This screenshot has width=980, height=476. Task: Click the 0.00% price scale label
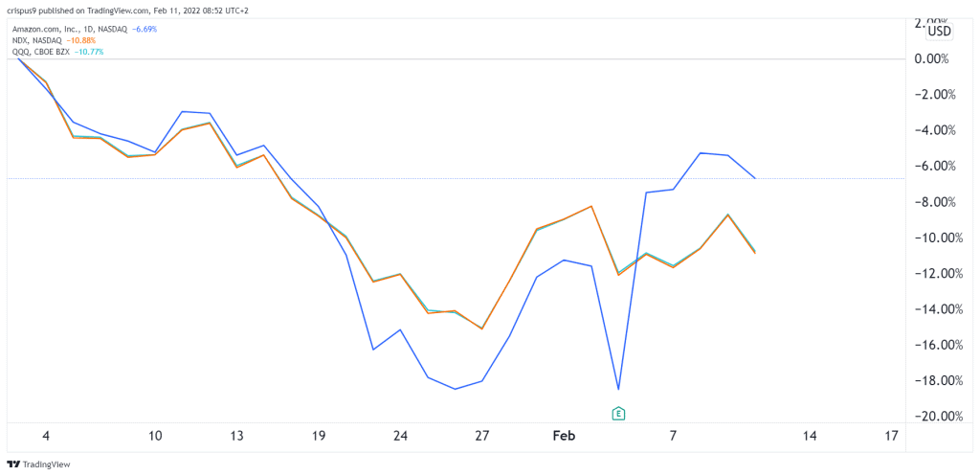coord(932,58)
